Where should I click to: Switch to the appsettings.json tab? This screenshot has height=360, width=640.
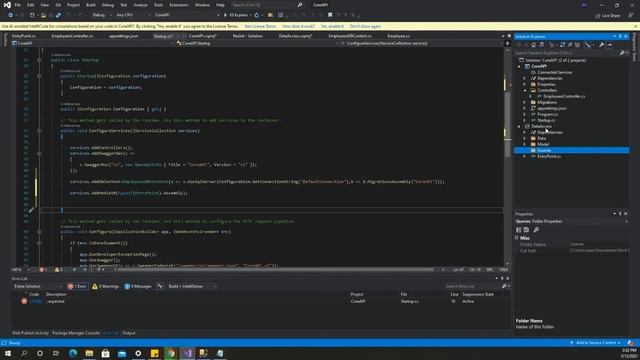tap(124, 36)
